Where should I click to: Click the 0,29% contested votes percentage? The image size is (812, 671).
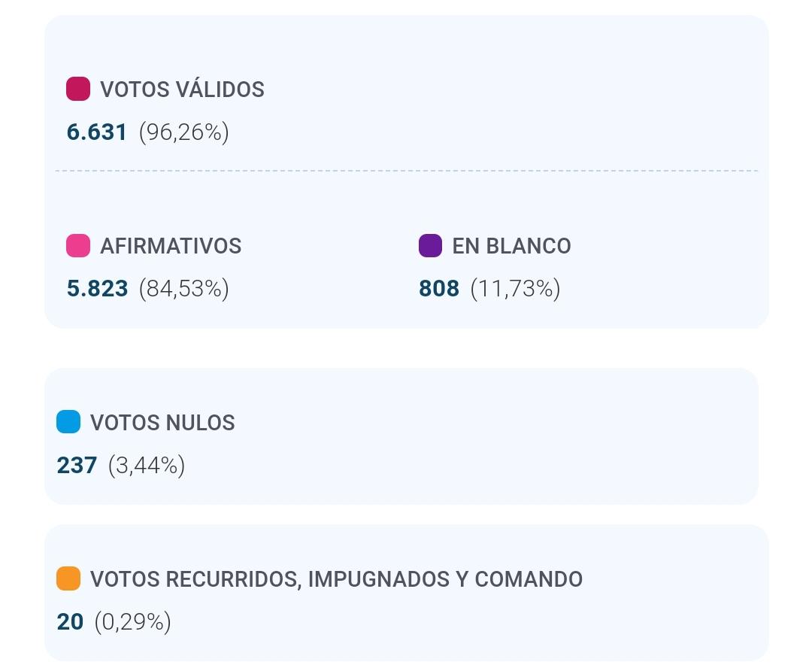point(133,623)
